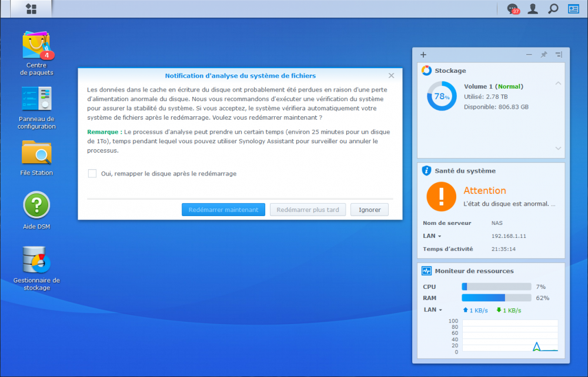
Task: Click the Volume 1 (Normal) label
Action: (493, 86)
